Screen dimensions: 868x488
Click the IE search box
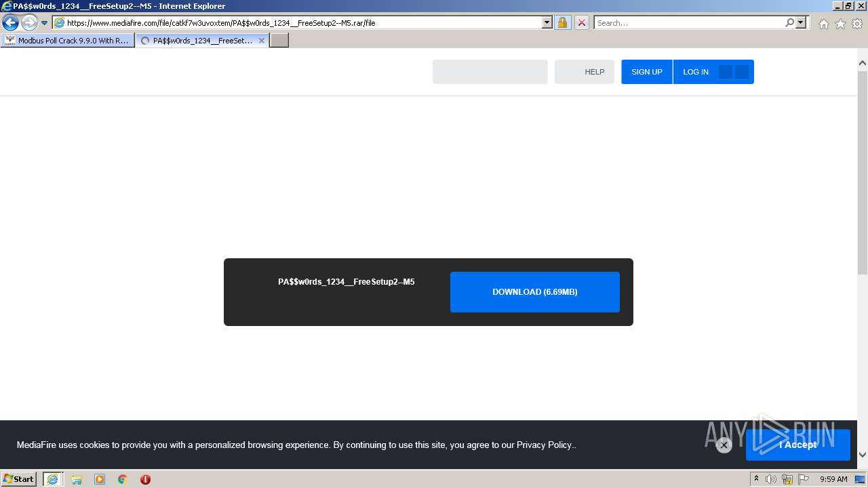(x=688, y=23)
